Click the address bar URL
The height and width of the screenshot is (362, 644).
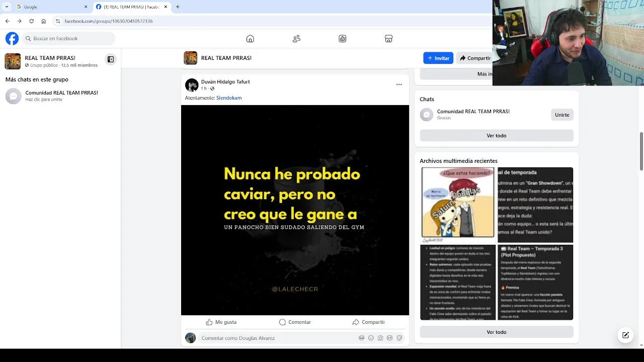(109, 21)
